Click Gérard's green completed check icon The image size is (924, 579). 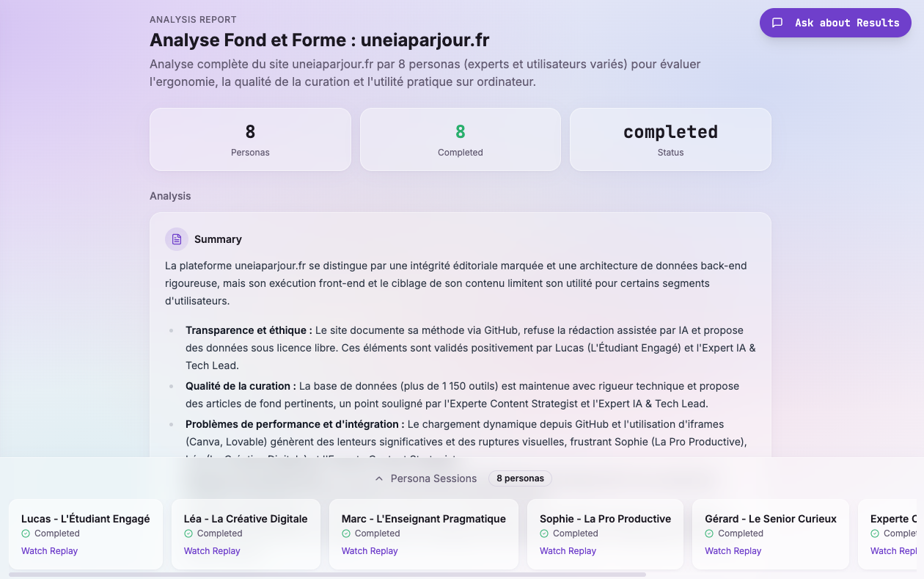coord(709,534)
